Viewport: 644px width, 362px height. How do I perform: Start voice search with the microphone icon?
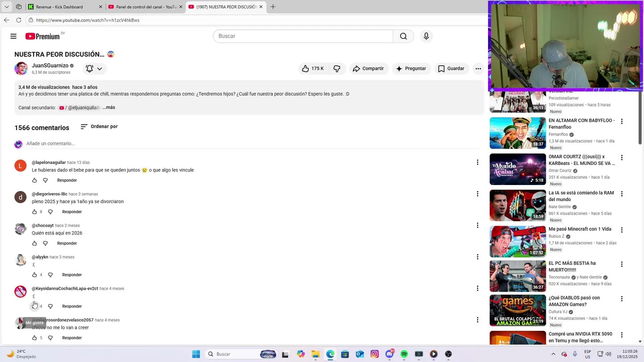tap(426, 36)
